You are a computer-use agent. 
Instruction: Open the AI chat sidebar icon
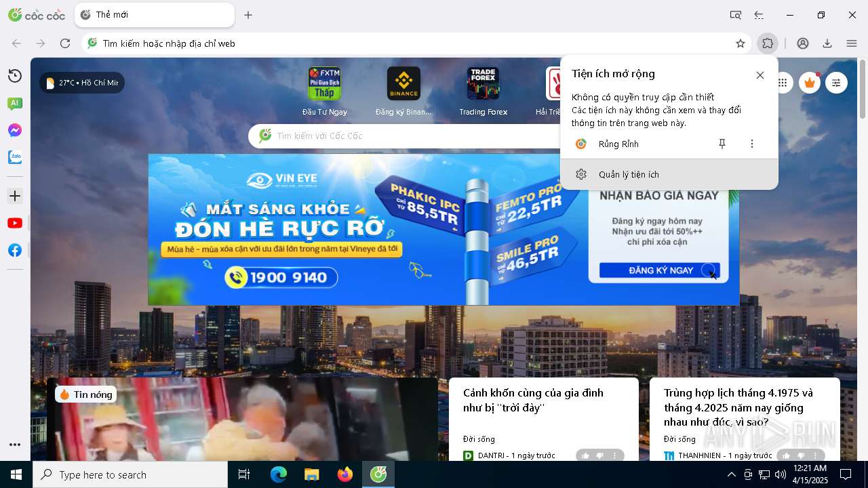[x=14, y=103]
